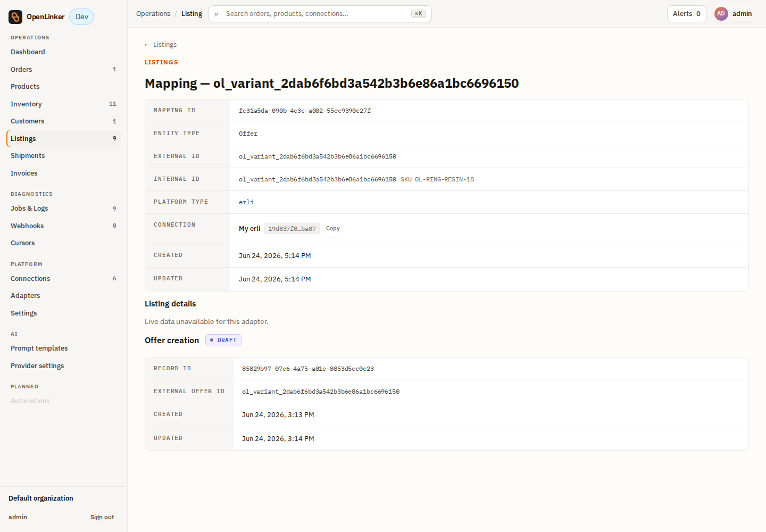766x532 pixels.
Task: Click the Mapping page heading
Action: (332, 84)
